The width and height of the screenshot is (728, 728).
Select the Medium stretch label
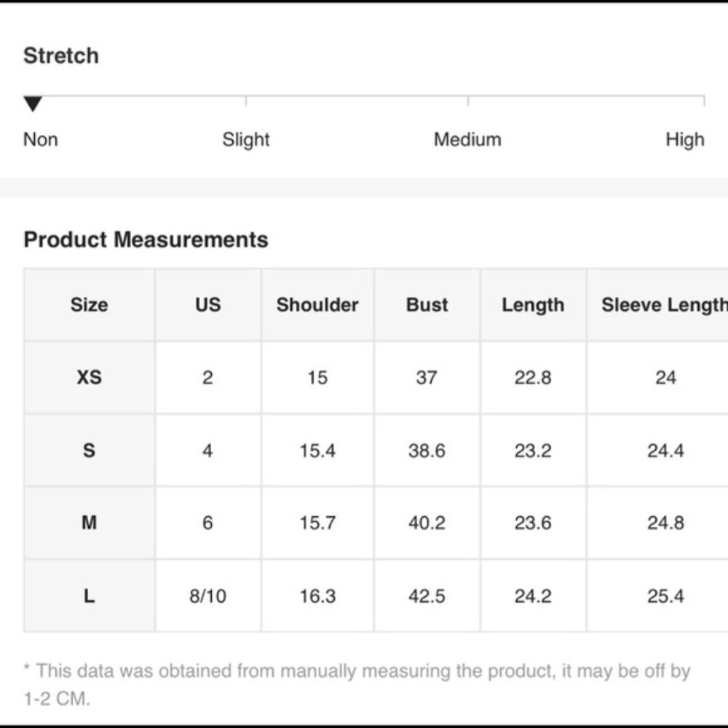467,139
